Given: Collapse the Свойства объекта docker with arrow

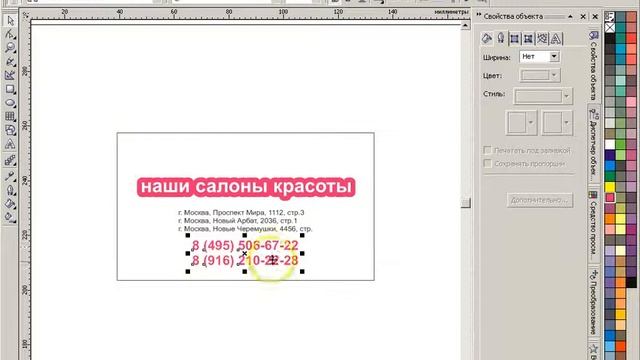Looking at the screenshot, I should coord(570,17).
